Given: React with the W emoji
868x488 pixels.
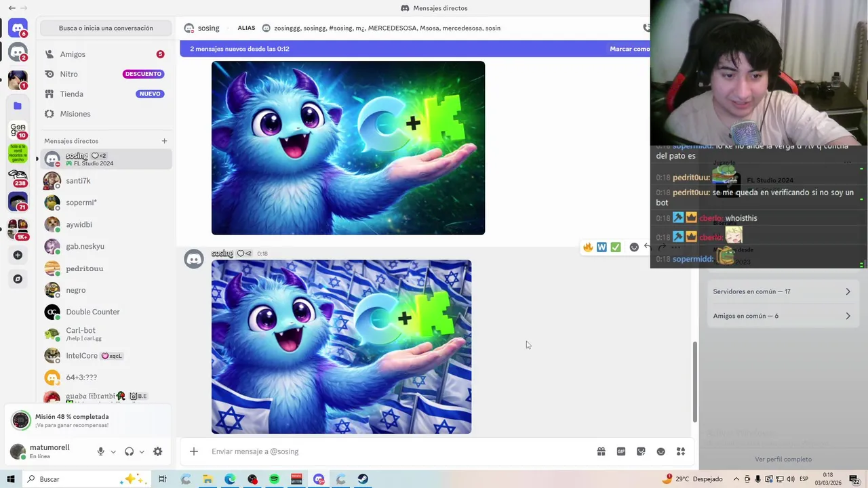Looking at the screenshot, I should click(601, 247).
